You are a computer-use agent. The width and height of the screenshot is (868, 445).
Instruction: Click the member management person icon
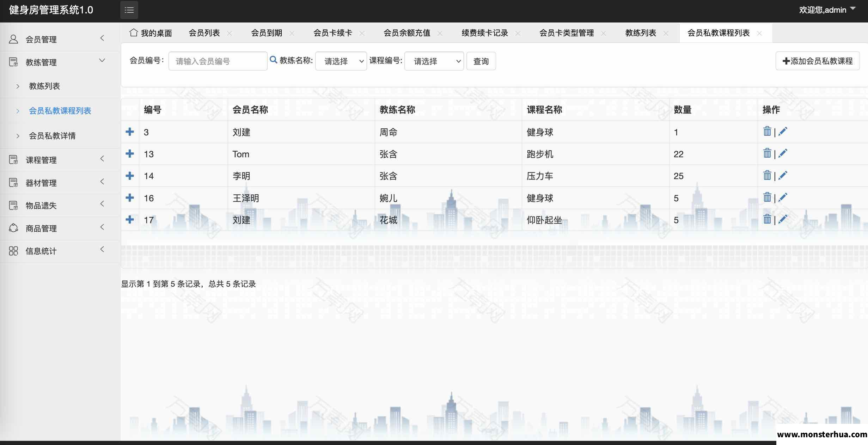pos(13,39)
